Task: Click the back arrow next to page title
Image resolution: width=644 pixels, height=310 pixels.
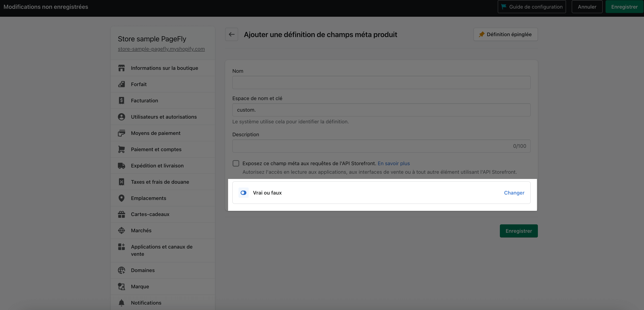Action: pyautogui.click(x=231, y=34)
